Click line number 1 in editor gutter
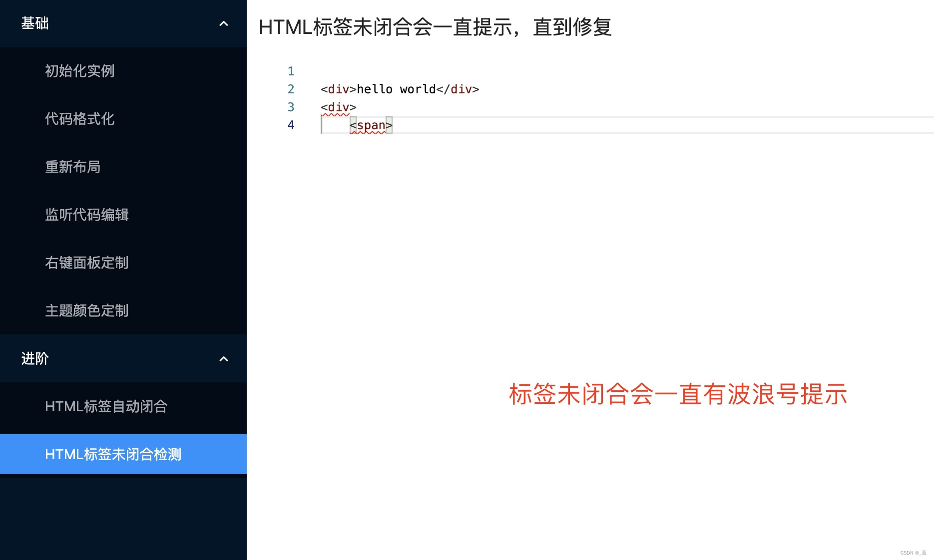The height and width of the screenshot is (560, 934). [291, 71]
